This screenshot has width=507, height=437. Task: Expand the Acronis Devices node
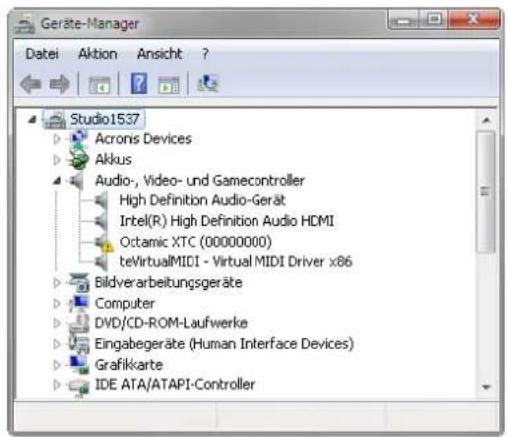click(x=57, y=139)
